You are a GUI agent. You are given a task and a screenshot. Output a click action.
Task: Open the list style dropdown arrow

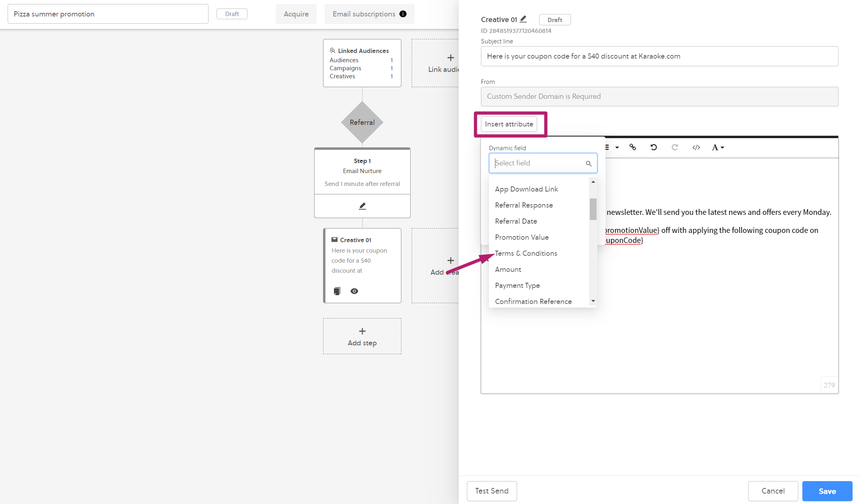point(617,147)
